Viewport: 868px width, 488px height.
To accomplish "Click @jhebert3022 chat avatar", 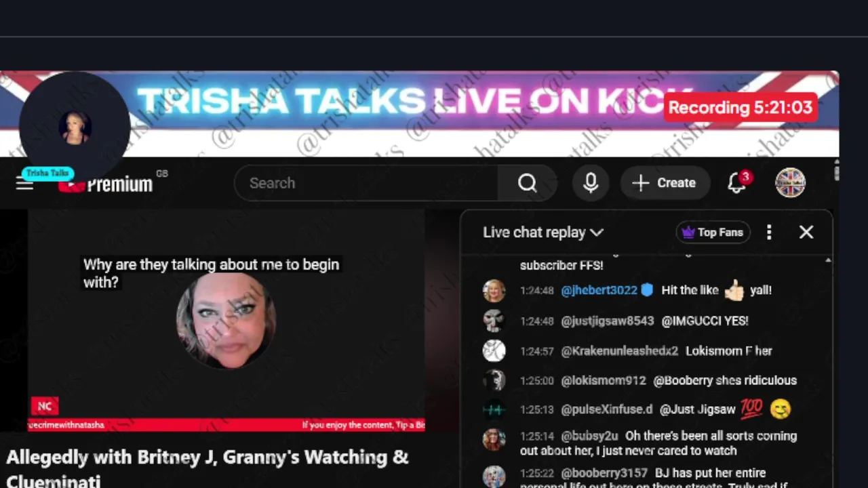I will 494,291.
